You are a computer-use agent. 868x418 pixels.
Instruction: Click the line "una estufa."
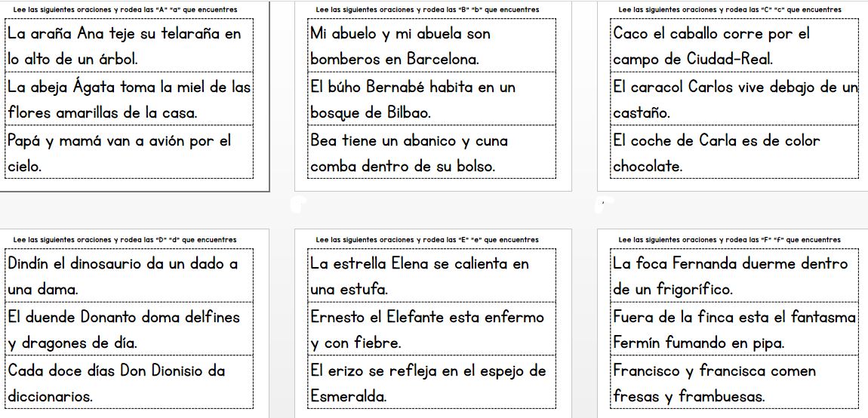click(x=349, y=290)
